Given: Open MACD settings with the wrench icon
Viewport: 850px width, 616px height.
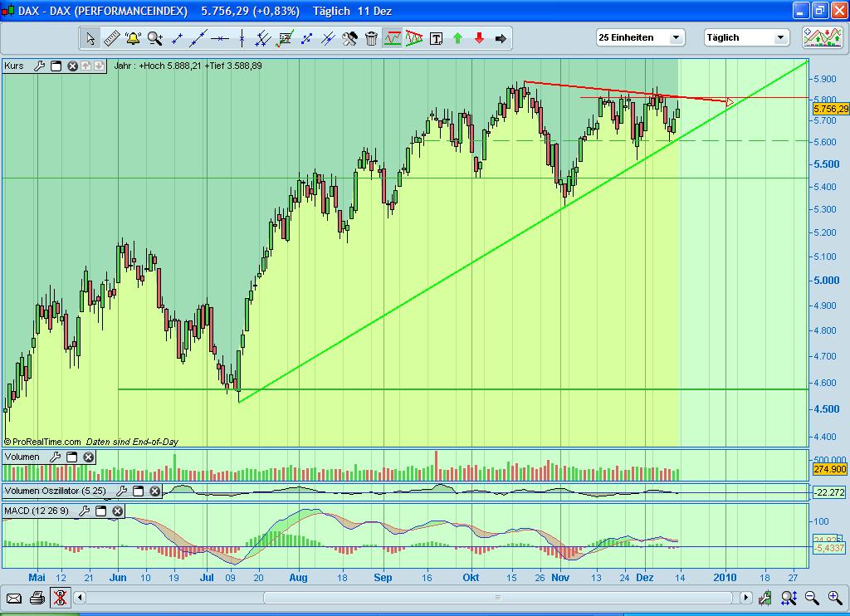Looking at the screenshot, I should (83, 510).
